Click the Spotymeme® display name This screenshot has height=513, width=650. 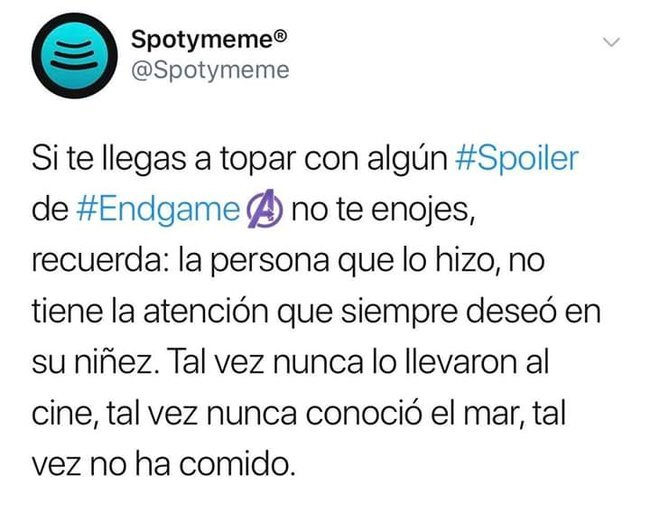point(209,41)
